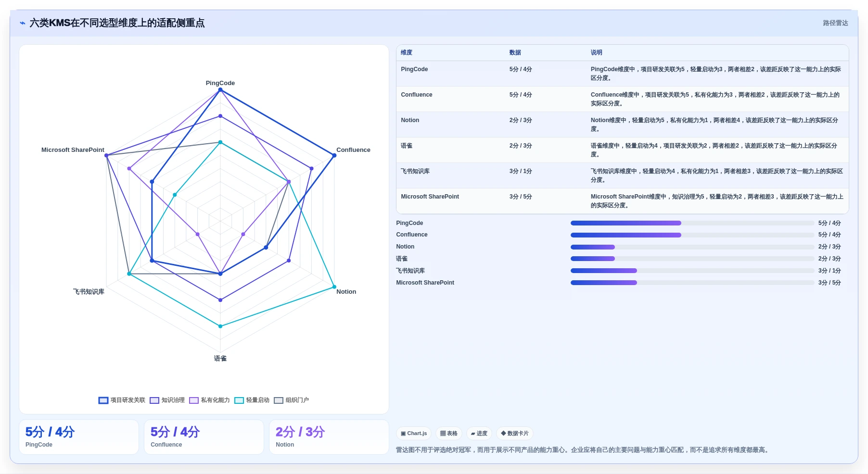Click the PingCode description text in table

(x=716, y=74)
